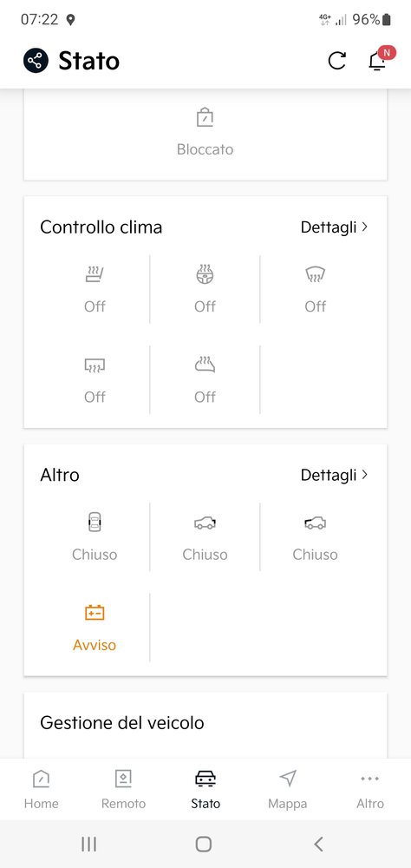Tap the orange battery Avviso icon
The image size is (411, 868).
click(x=95, y=613)
